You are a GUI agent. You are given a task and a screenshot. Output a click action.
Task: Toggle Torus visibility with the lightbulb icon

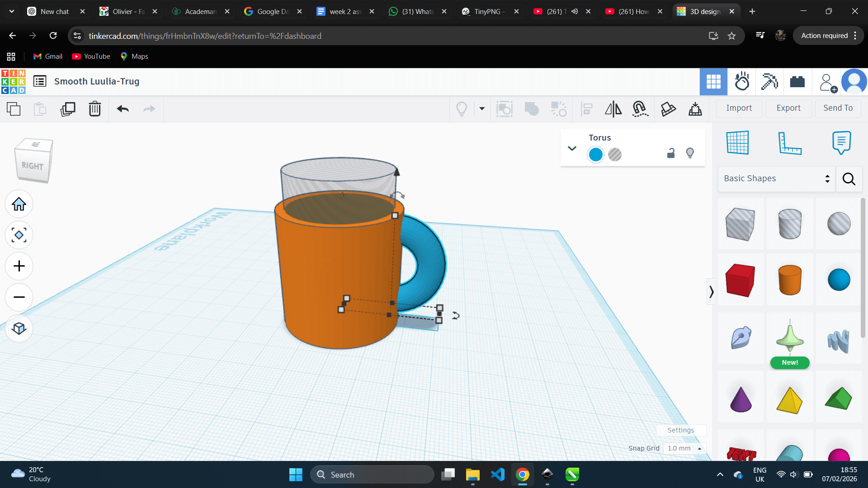(x=690, y=154)
